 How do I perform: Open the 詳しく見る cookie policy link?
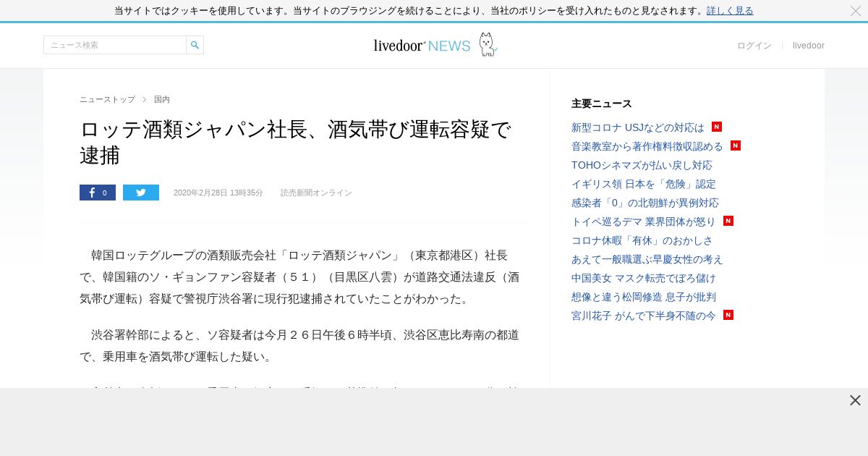[730, 11]
